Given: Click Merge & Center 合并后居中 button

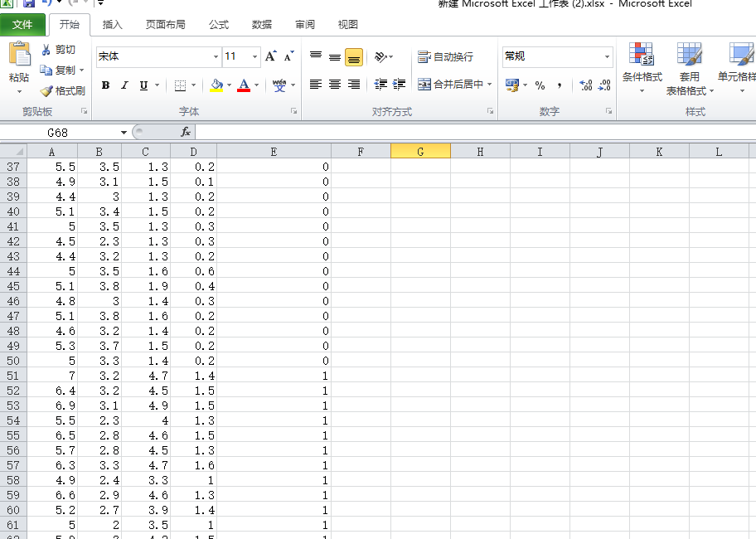Looking at the screenshot, I should point(451,85).
